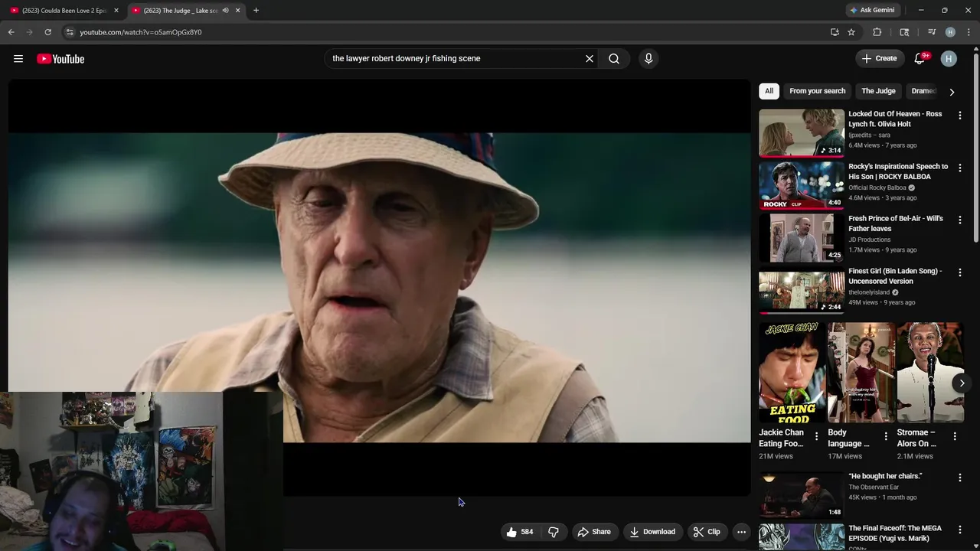Open the Chrome profile button

[x=950, y=32]
